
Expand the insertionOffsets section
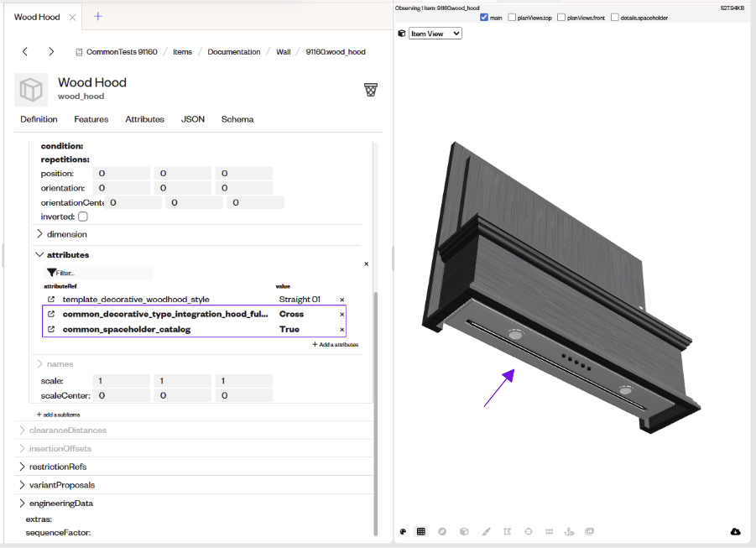[x=22, y=449]
